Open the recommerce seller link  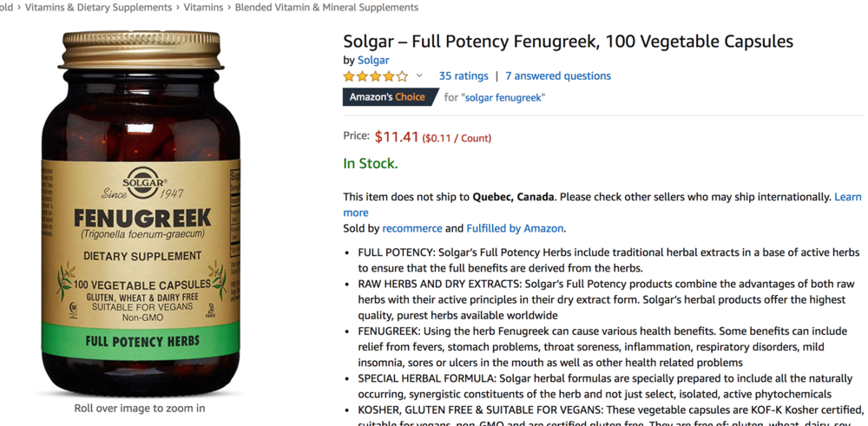(x=412, y=228)
